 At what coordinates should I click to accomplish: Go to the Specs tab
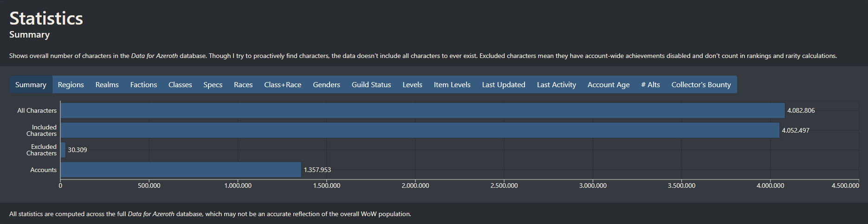pyautogui.click(x=213, y=84)
